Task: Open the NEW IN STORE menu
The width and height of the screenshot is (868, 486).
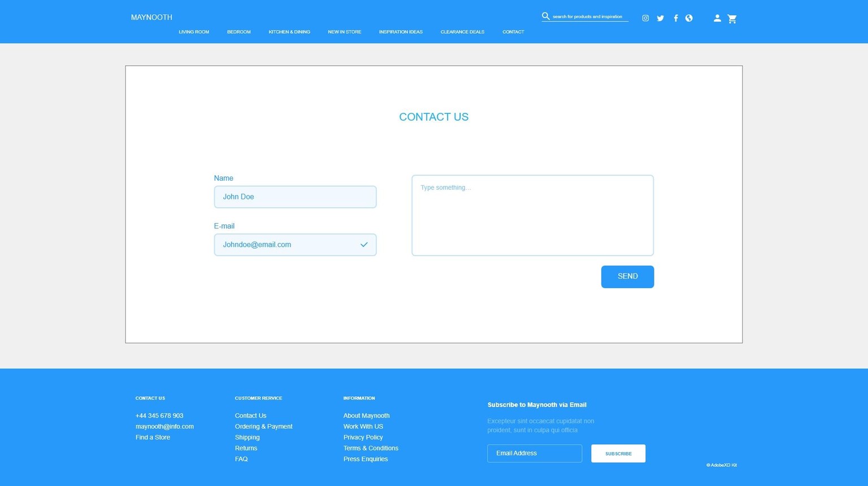Action: coord(344,32)
